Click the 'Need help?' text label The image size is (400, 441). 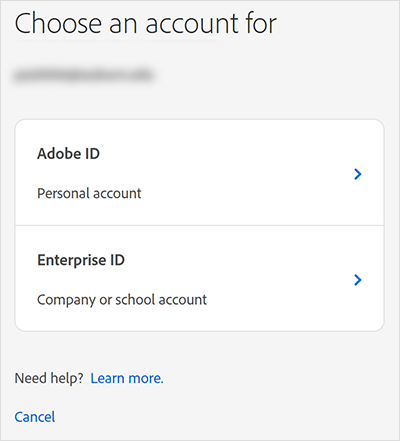tap(49, 378)
